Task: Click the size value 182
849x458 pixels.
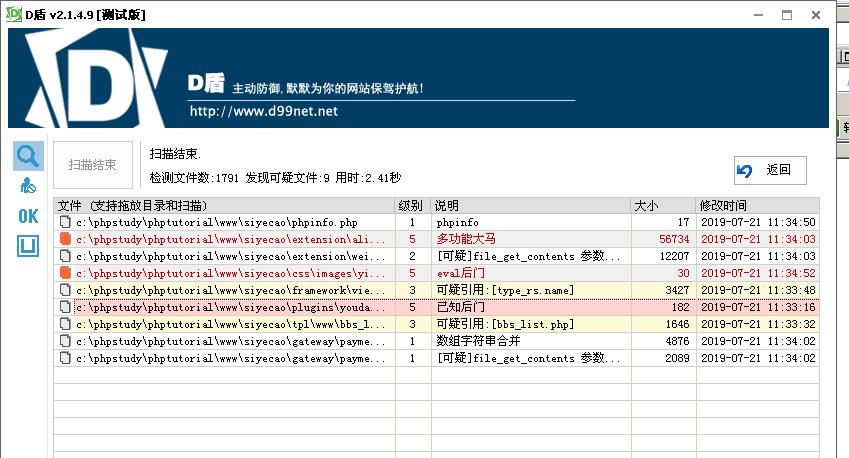Action: (681, 307)
